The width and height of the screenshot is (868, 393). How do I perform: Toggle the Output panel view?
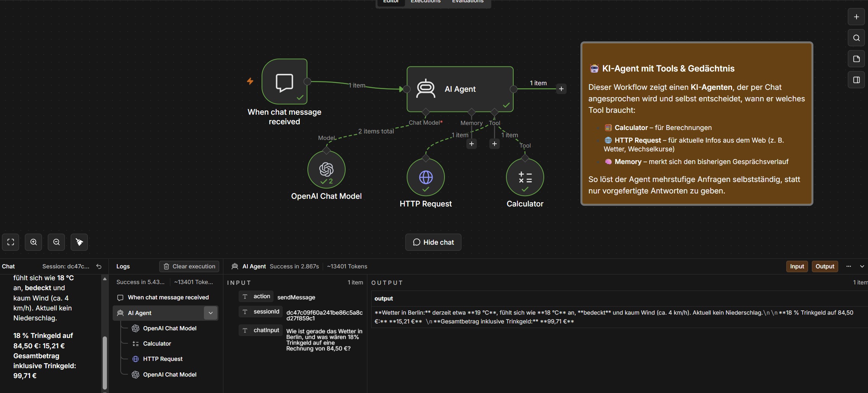[825, 266]
